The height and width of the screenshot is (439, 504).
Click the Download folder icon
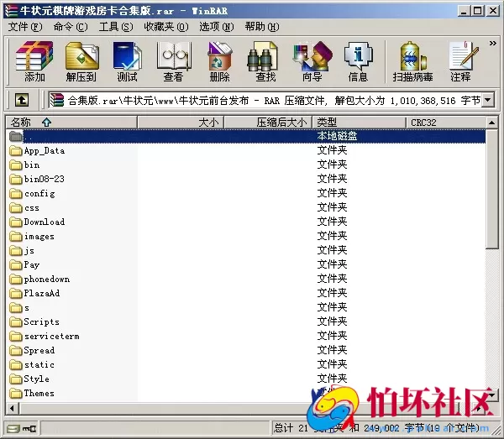15,222
